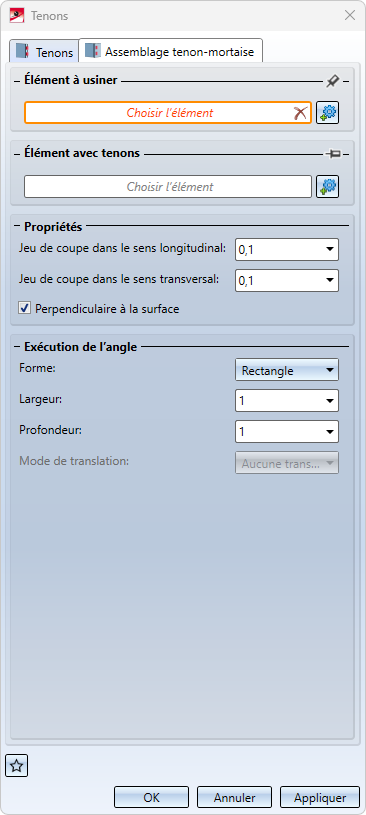This screenshot has width=366, height=815.
Task: Click the Annuler button
Action: (x=234, y=797)
